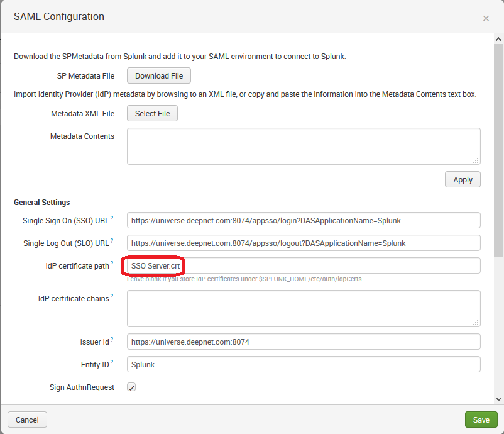504x434 pixels.
Task: Click help icon next to Issuer Id
Action: pyautogui.click(x=112, y=340)
